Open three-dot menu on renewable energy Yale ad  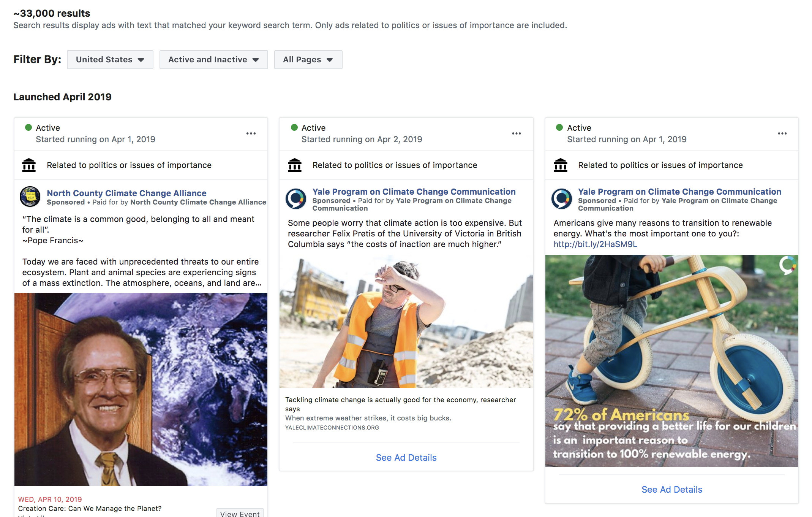point(782,133)
